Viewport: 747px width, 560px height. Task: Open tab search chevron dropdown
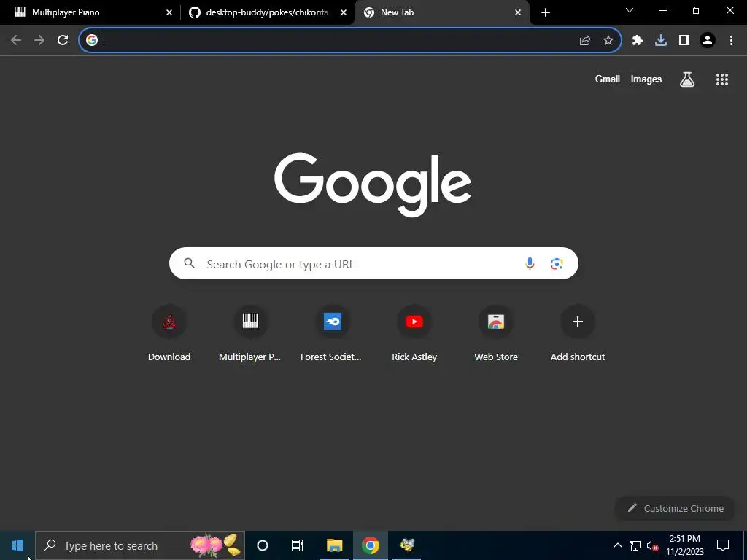630,10
